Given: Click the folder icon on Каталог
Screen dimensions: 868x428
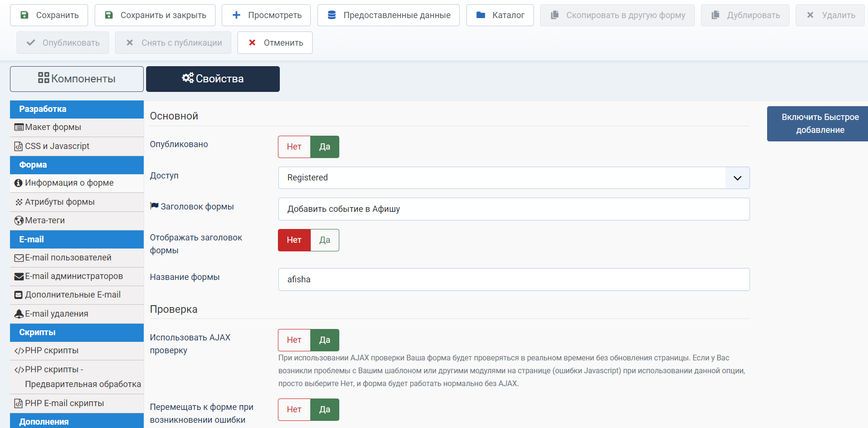Looking at the screenshot, I should click(x=481, y=15).
